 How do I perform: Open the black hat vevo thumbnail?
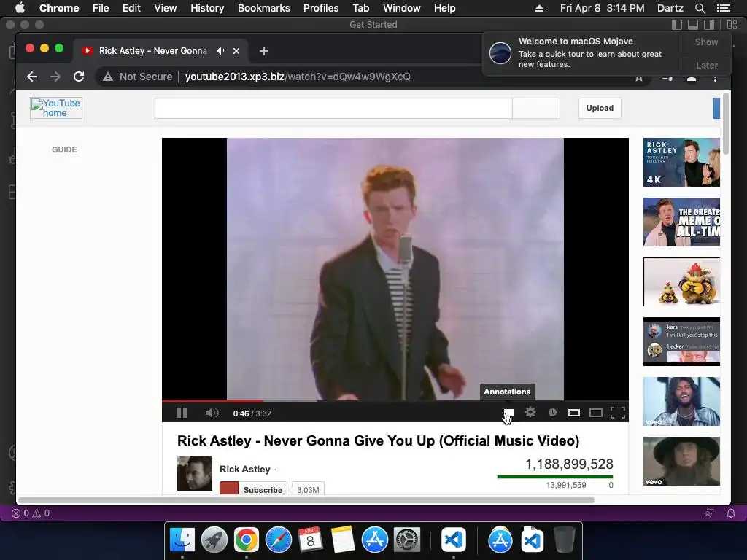pos(681,461)
